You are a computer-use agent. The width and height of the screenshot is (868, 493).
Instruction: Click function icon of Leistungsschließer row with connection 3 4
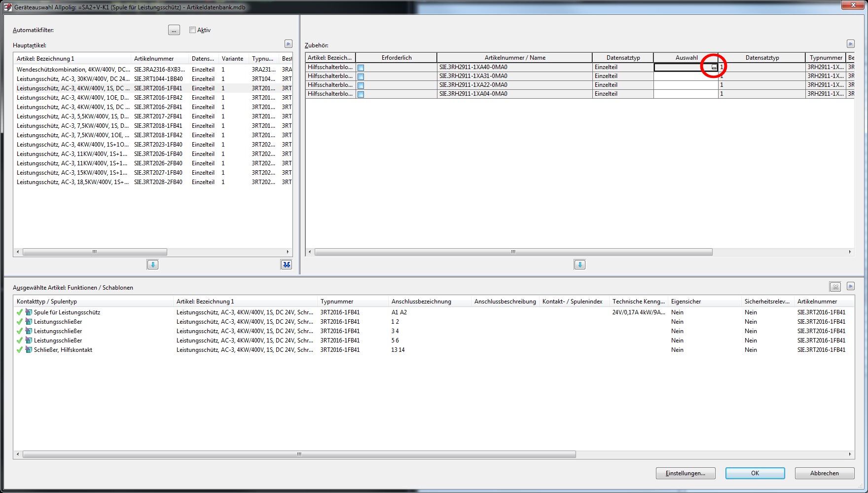(29, 331)
